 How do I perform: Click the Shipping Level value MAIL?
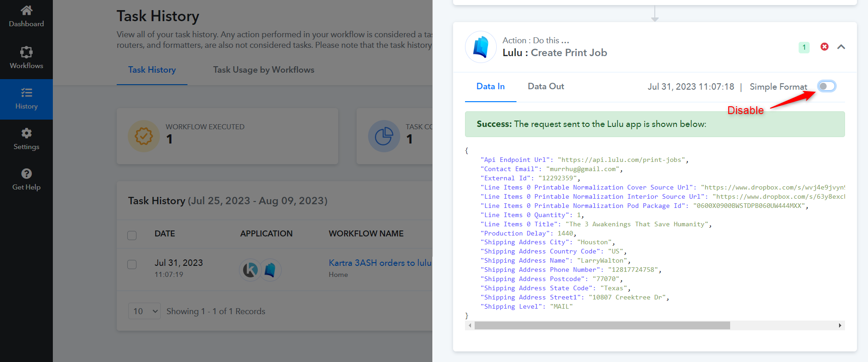point(561,307)
